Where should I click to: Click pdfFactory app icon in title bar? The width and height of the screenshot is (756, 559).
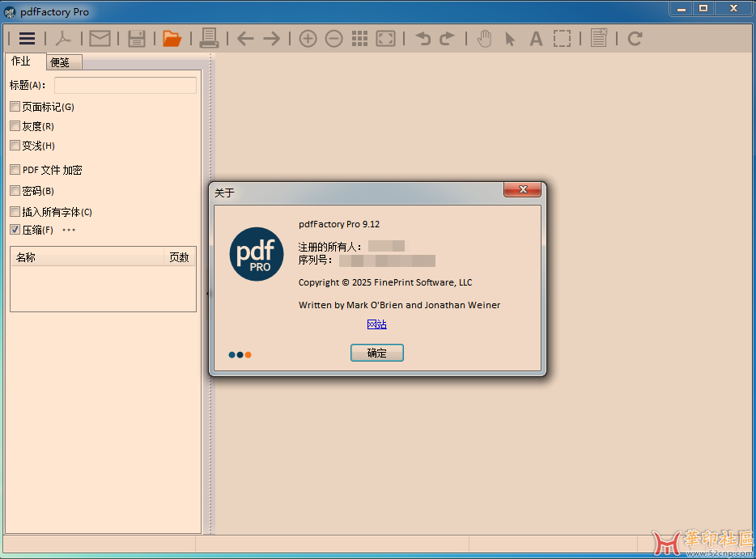(10, 12)
